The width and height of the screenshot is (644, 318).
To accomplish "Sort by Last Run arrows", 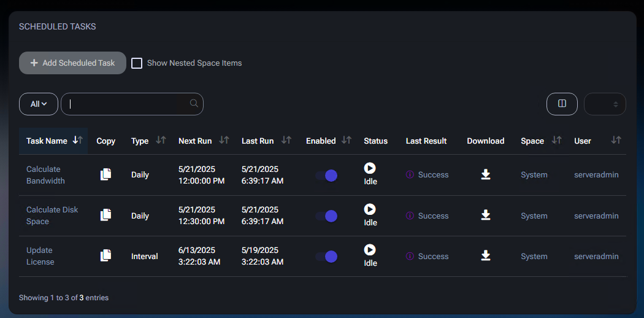I will pos(286,141).
